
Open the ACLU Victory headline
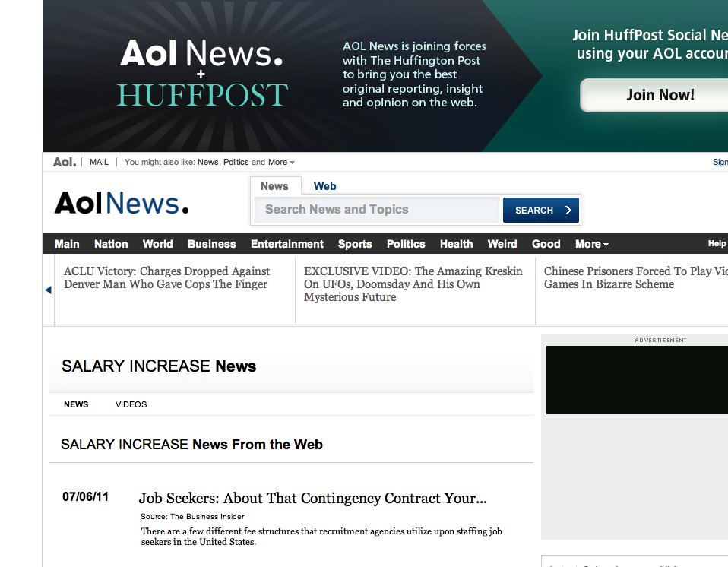166,277
